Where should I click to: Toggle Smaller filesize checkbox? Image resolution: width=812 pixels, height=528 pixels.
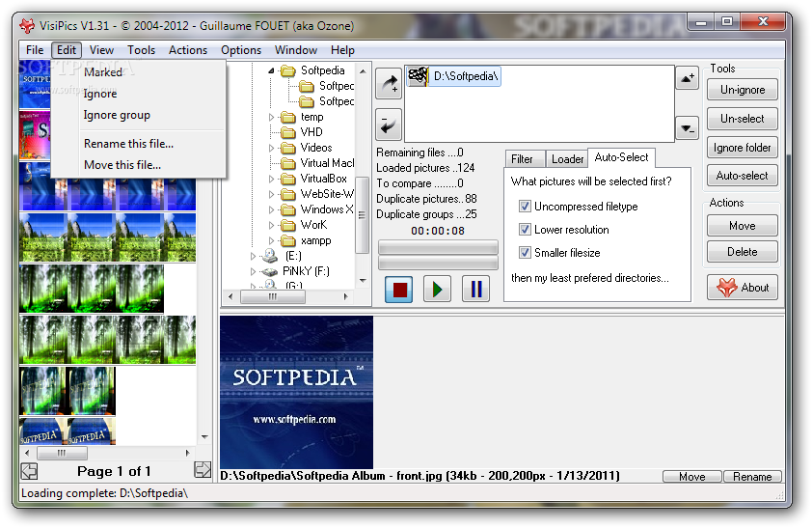point(525,252)
